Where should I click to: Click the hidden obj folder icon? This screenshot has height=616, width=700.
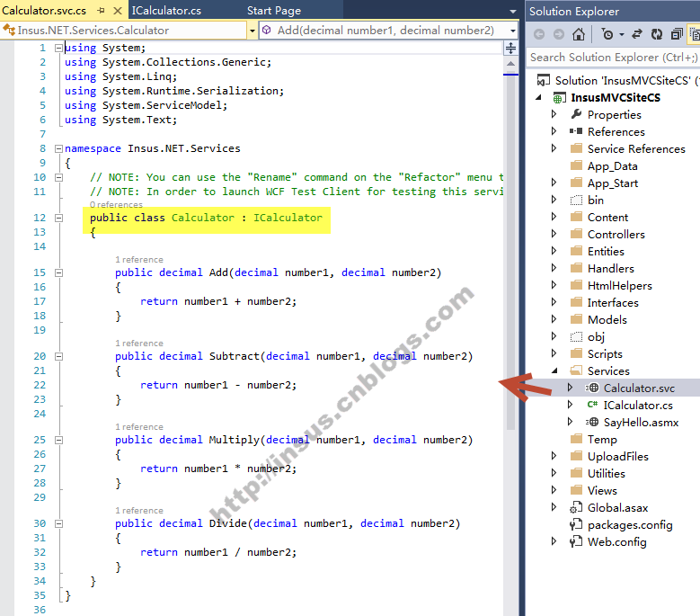pos(576,337)
